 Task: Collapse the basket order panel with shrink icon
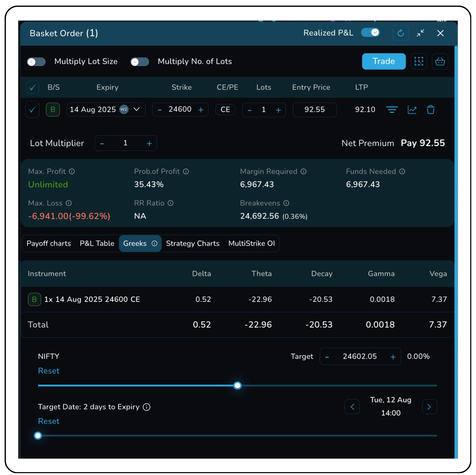(420, 33)
